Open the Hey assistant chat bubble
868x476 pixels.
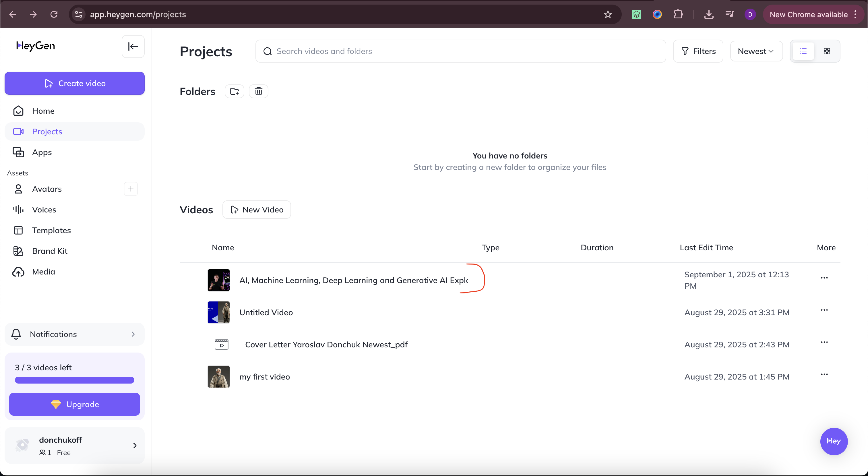click(x=834, y=441)
